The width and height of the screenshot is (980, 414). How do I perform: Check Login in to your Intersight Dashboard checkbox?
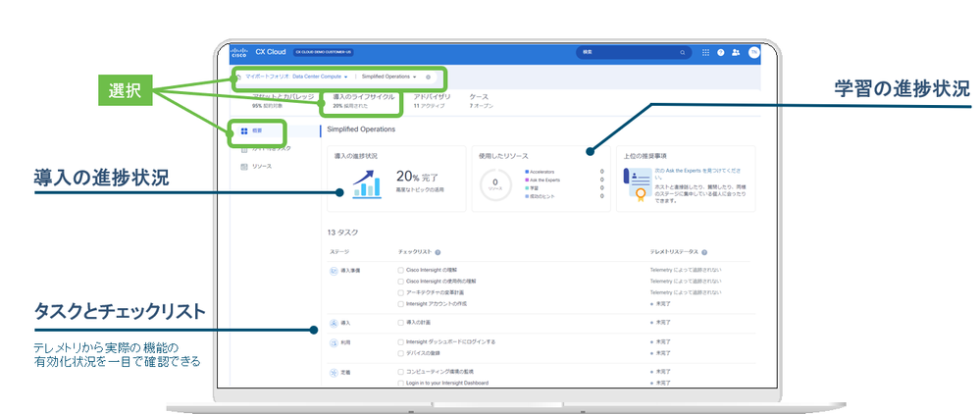pyautogui.click(x=400, y=383)
